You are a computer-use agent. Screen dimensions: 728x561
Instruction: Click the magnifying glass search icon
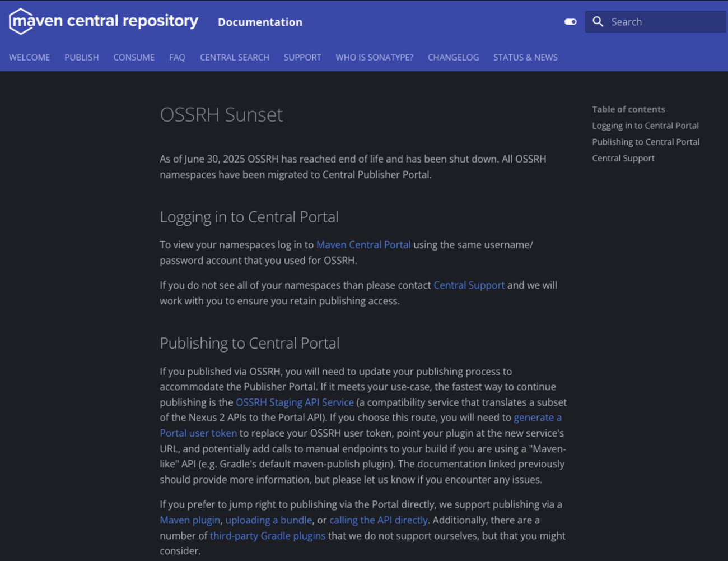(598, 22)
